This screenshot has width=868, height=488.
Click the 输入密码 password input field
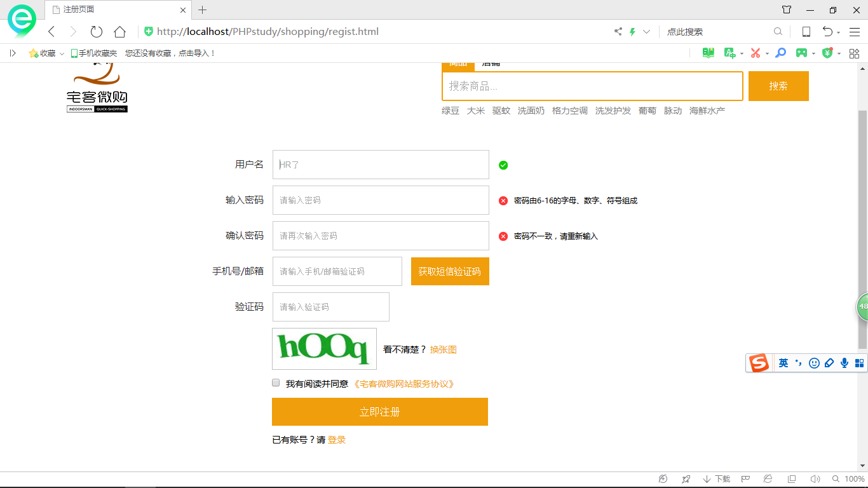(x=381, y=200)
